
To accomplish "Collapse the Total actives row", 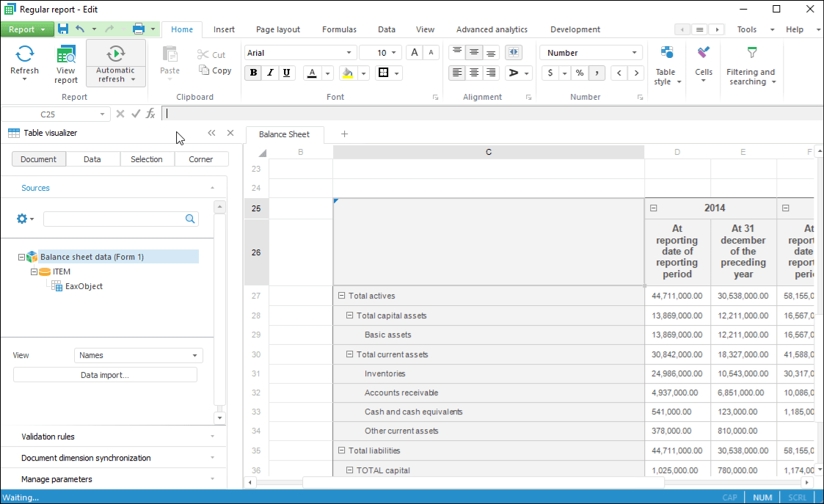I will (341, 296).
